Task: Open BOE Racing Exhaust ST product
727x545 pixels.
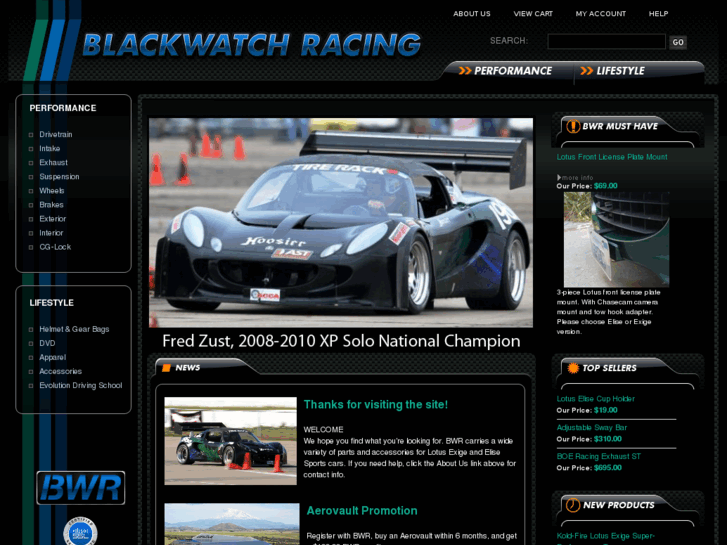Action: pyautogui.click(x=599, y=456)
